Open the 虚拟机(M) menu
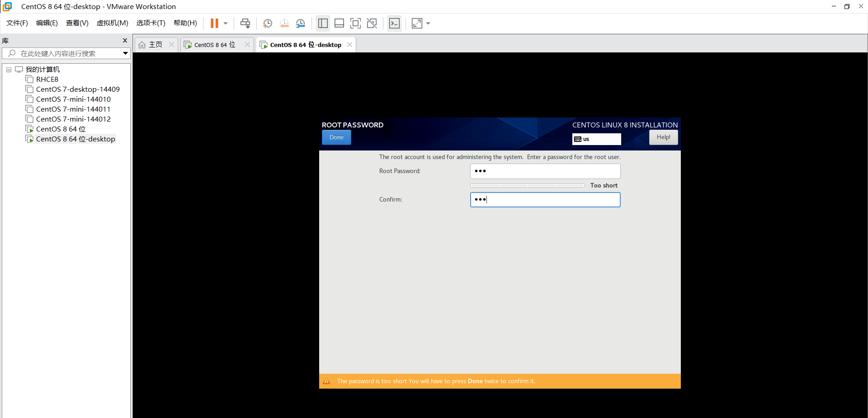This screenshot has height=418, width=868. [x=113, y=23]
